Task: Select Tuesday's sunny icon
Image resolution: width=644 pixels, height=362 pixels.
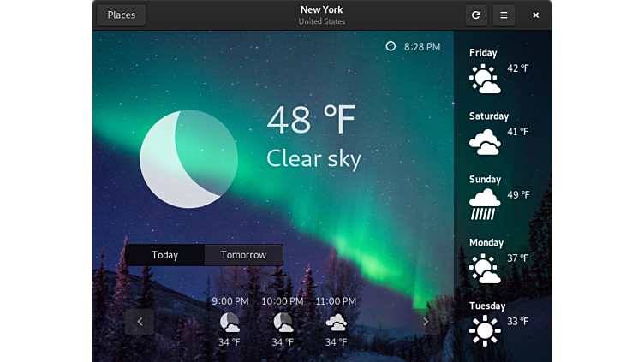Action: pyautogui.click(x=485, y=330)
